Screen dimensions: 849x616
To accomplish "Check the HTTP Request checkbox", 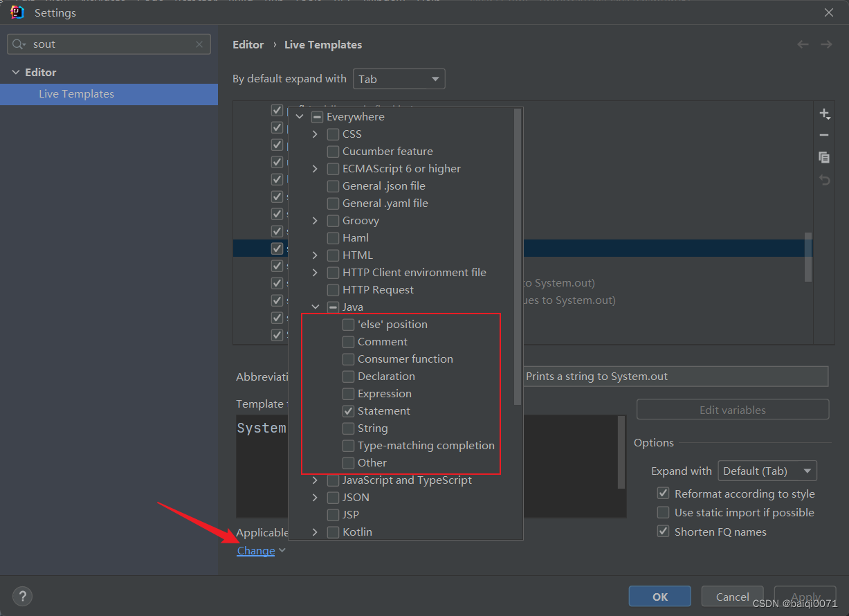I will tap(333, 290).
